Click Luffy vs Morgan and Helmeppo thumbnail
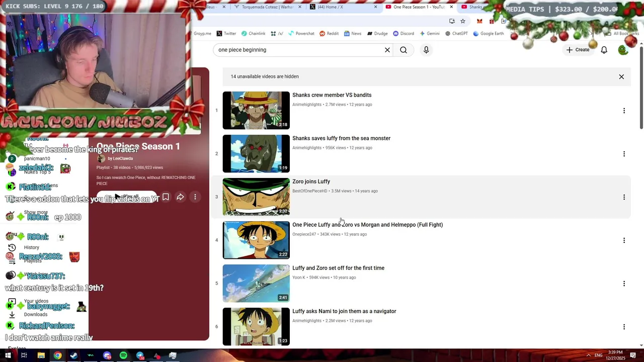Viewport: 644px width, 362px height. point(256,240)
